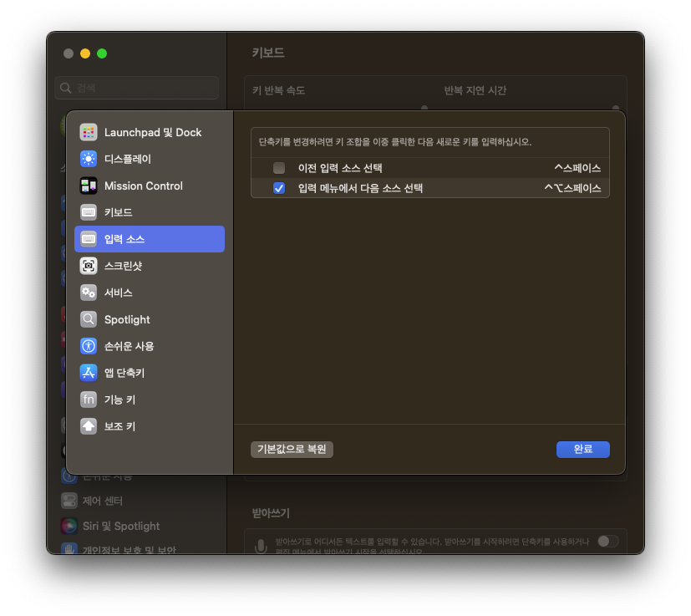This screenshot has width=691, height=616.
Task: Click ^⌥스페이스 shortcut key combination
Action: tap(572, 188)
